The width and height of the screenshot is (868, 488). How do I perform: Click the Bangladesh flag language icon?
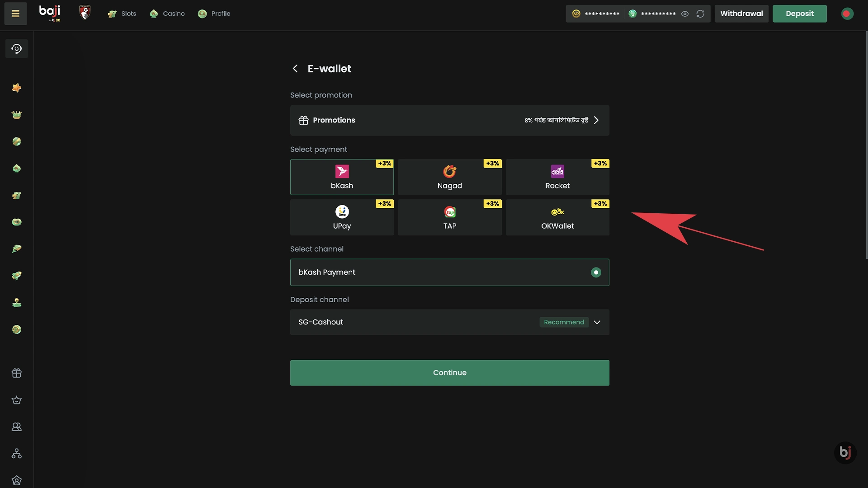coord(847,14)
